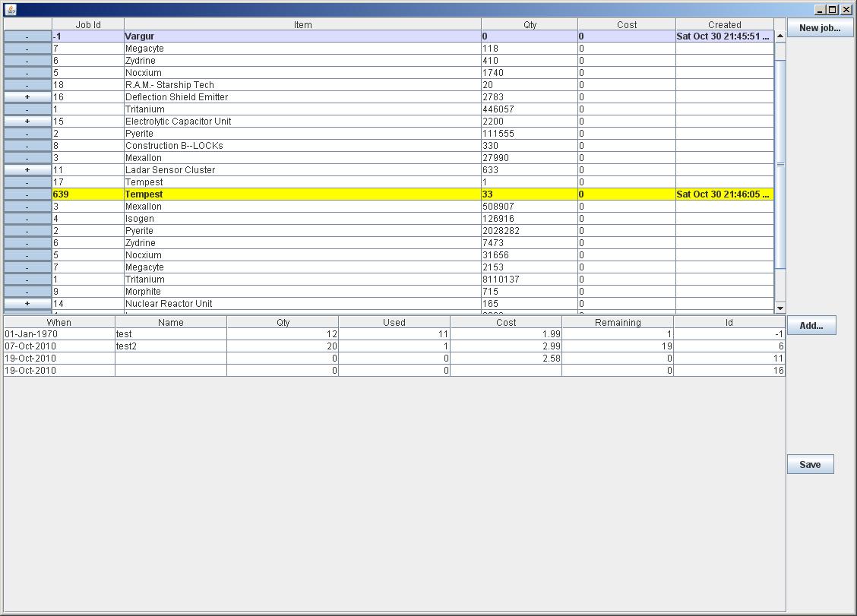Click the 446057 quantity cell

tap(529, 109)
